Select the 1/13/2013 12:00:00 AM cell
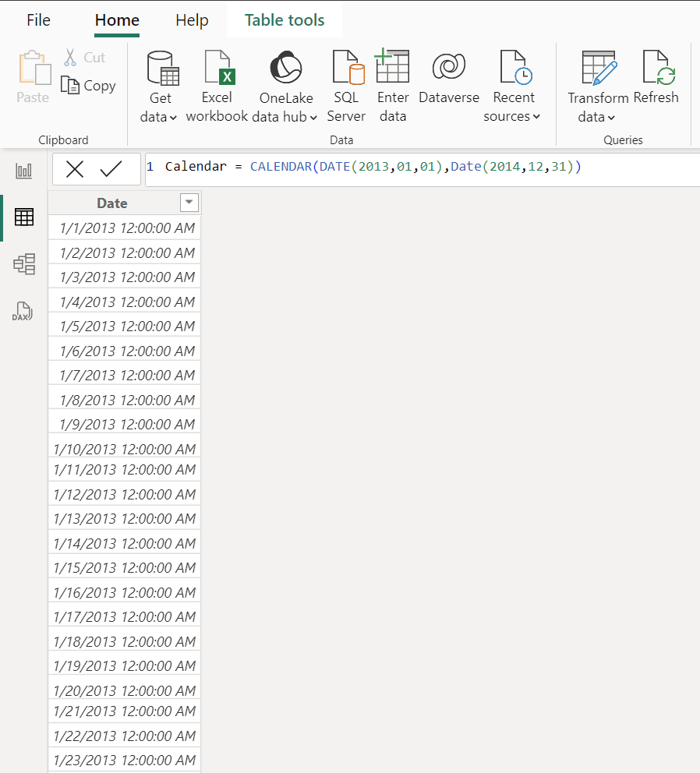This screenshot has height=773, width=700. click(124, 519)
